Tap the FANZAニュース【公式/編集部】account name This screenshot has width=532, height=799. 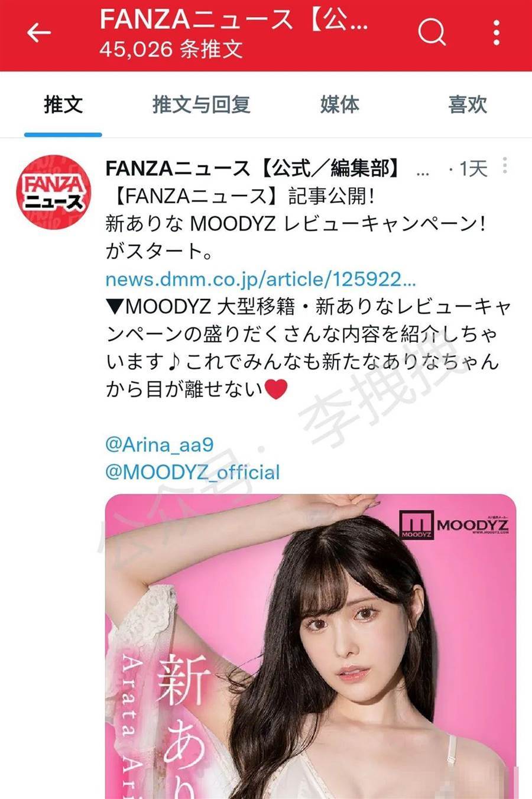[253, 169]
